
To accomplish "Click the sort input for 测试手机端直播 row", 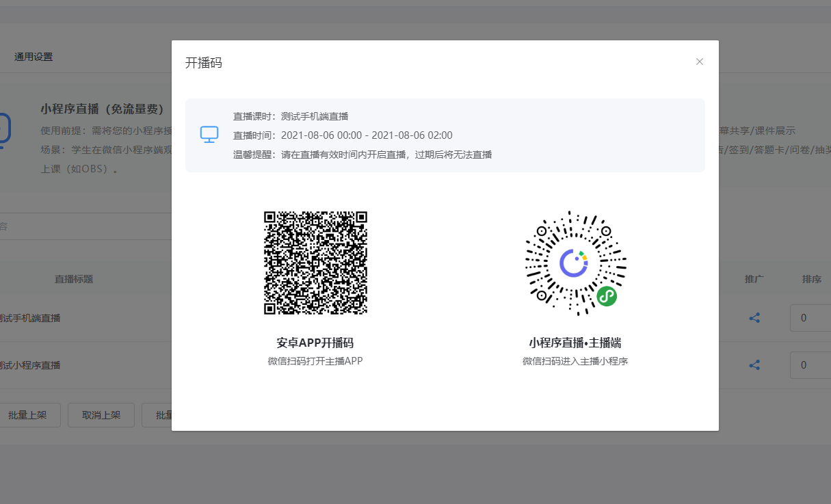I will click(x=810, y=318).
